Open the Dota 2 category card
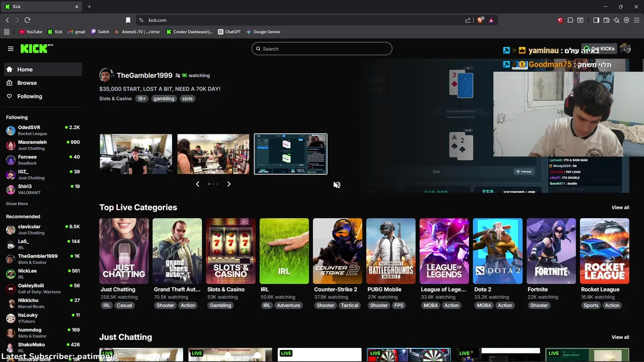644x362 pixels. click(x=498, y=251)
